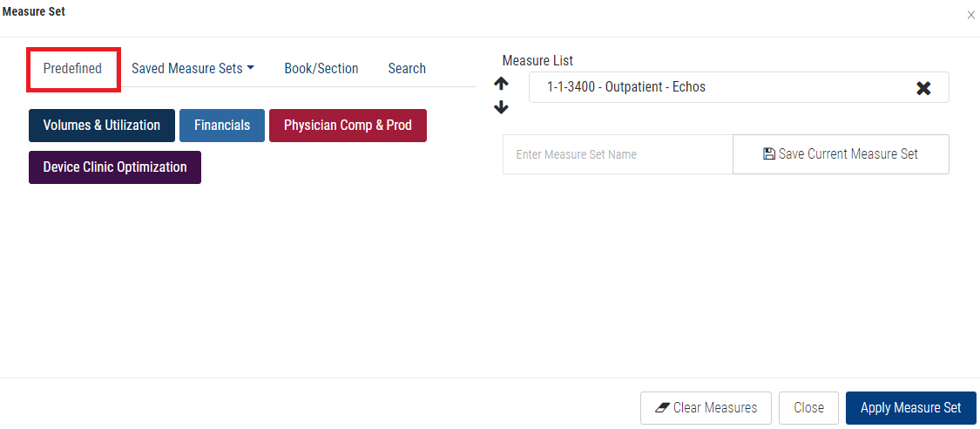This screenshot has width=980, height=429.
Task: Select Device Clinic Optimization set
Action: [115, 167]
